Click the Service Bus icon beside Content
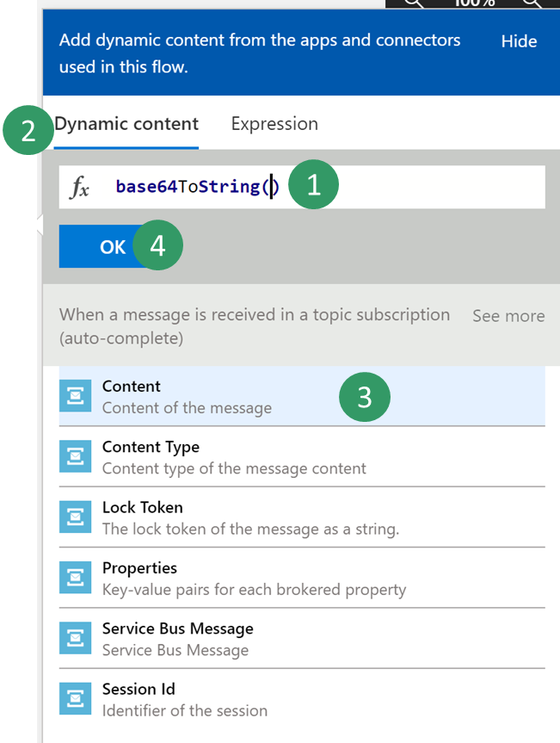This screenshot has height=743, width=560. (76, 395)
